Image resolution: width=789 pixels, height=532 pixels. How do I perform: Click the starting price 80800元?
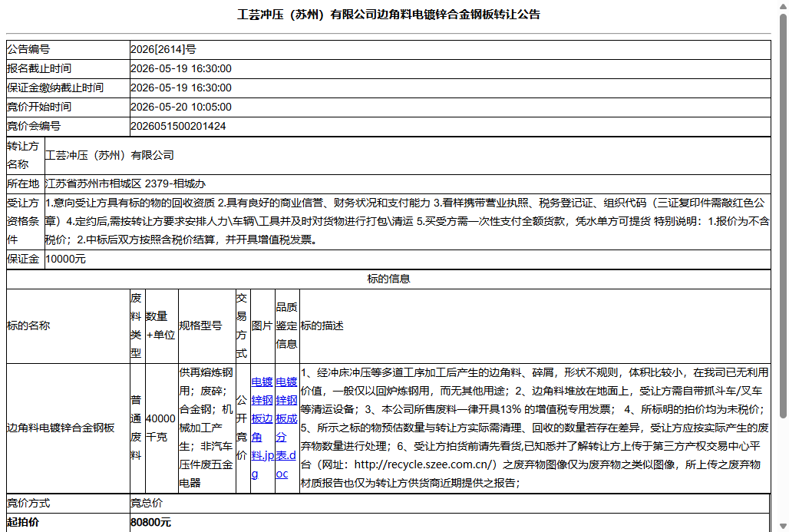150,523
